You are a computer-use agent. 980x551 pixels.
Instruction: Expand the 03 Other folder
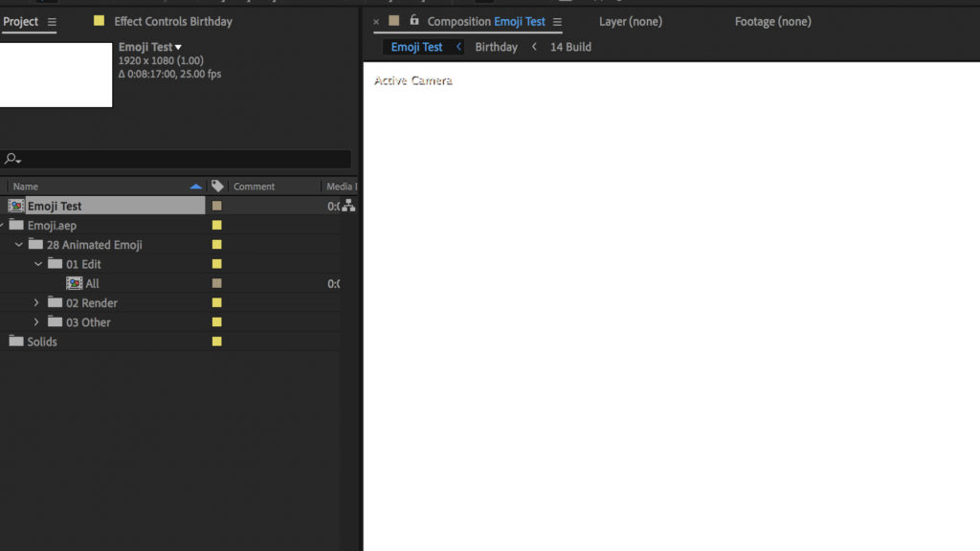tap(37, 322)
